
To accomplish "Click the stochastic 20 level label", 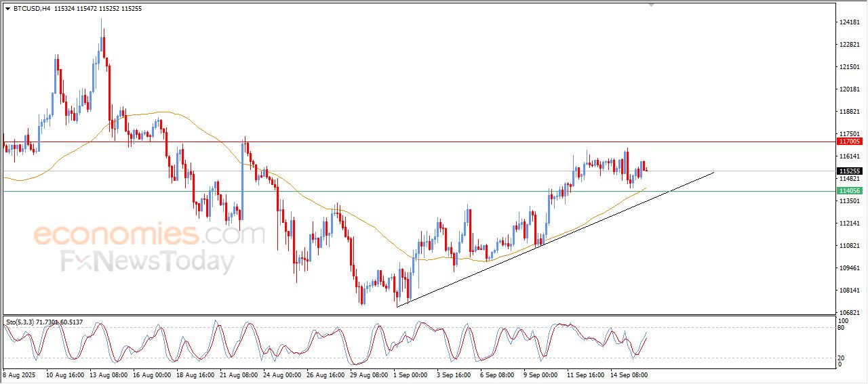I will point(842,358).
